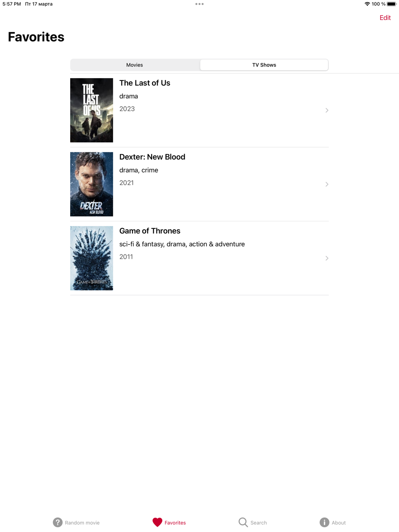399x532 pixels.
Task: Expand The Last of Us row chevron
Action: (327, 110)
